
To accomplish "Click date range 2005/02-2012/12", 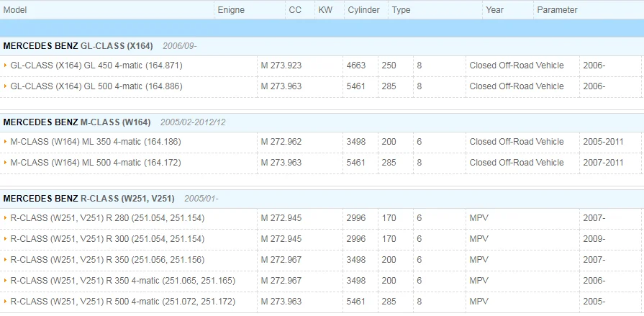I will [x=193, y=122].
